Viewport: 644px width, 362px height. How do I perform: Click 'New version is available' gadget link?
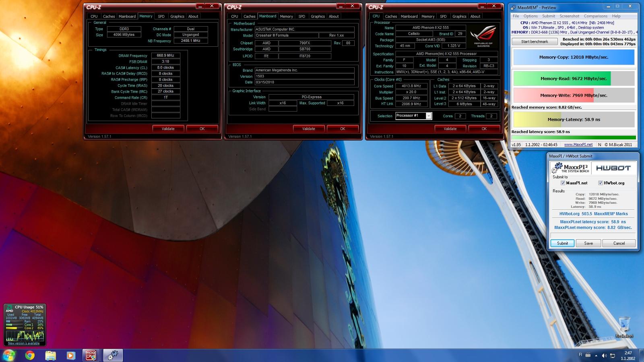24,343
